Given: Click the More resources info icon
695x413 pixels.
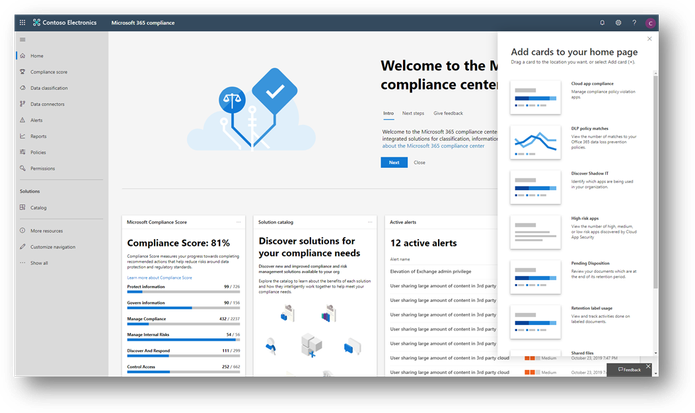Looking at the screenshot, I should (23, 230).
